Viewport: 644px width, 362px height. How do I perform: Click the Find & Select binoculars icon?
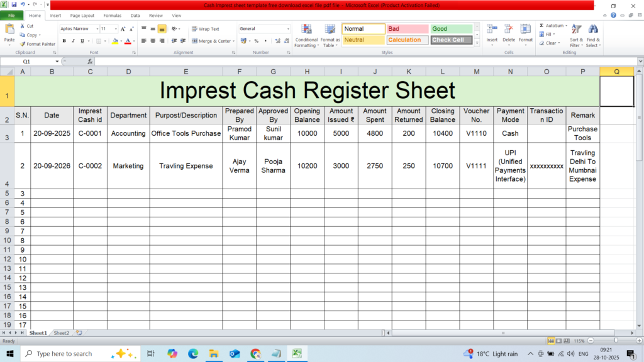tap(592, 30)
